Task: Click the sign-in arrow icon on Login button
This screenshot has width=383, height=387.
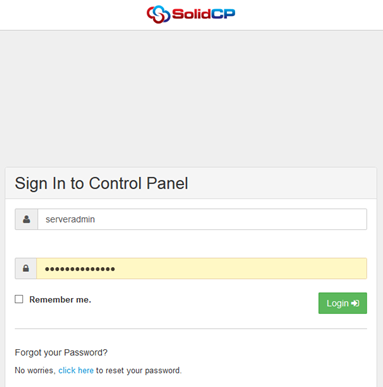Action: point(355,303)
